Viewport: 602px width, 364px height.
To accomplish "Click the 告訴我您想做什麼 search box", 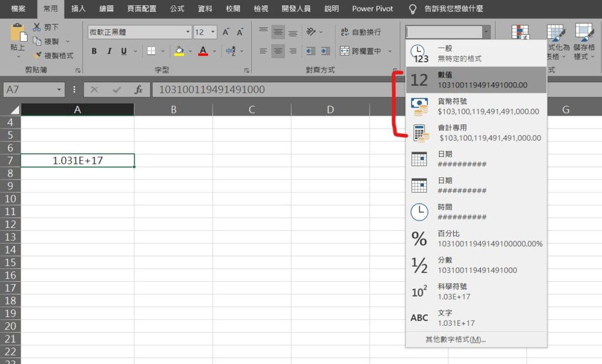I will (453, 9).
